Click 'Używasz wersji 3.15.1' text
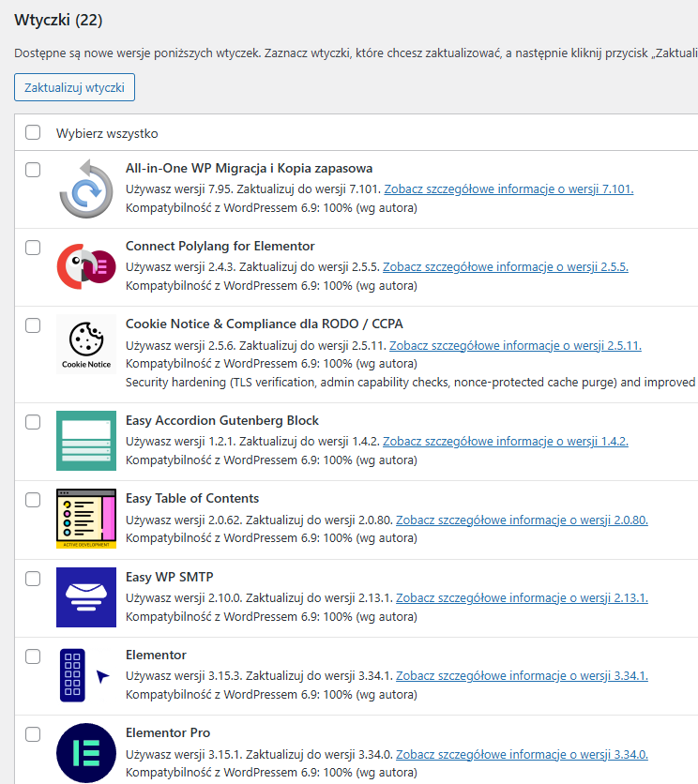The width and height of the screenshot is (698, 784). [x=184, y=755]
